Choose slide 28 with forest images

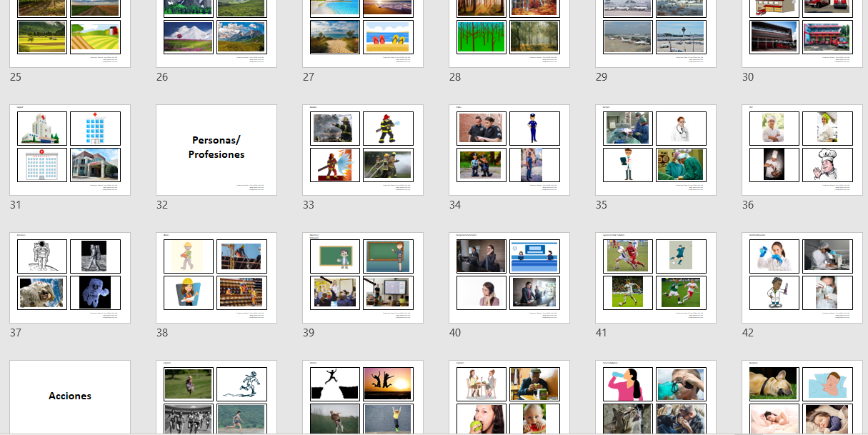[509, 32]
